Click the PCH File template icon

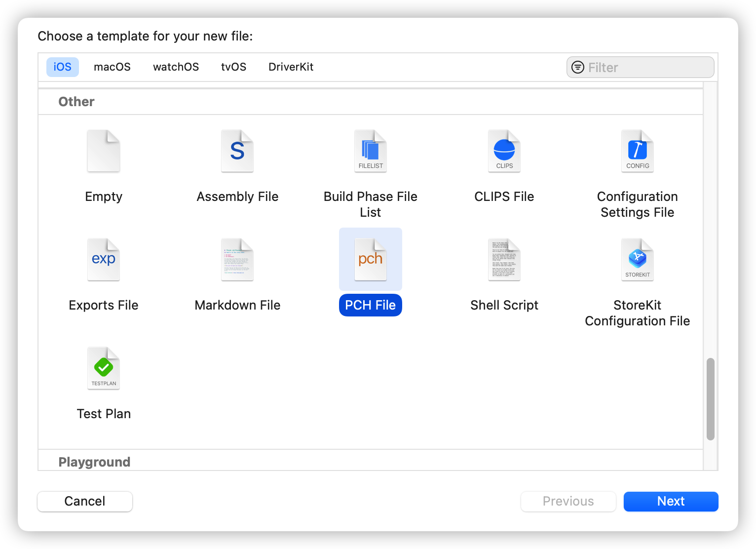(x=371, y=260)
